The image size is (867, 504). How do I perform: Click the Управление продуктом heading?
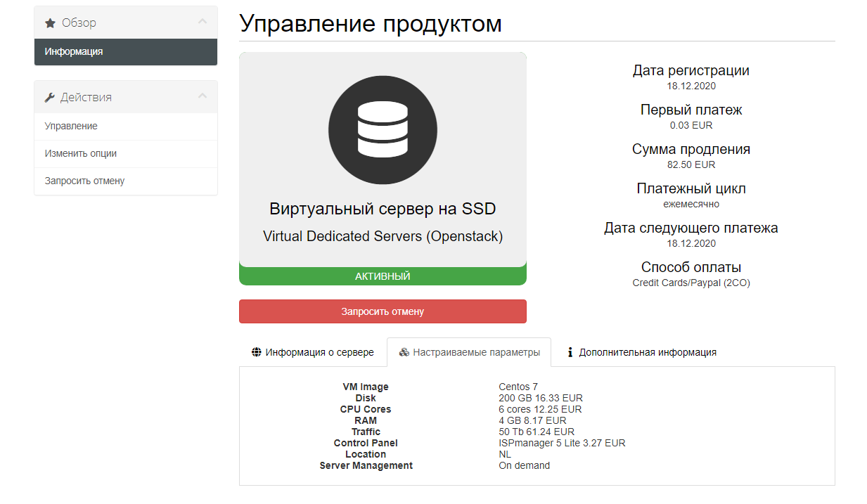tap(371, 23)
